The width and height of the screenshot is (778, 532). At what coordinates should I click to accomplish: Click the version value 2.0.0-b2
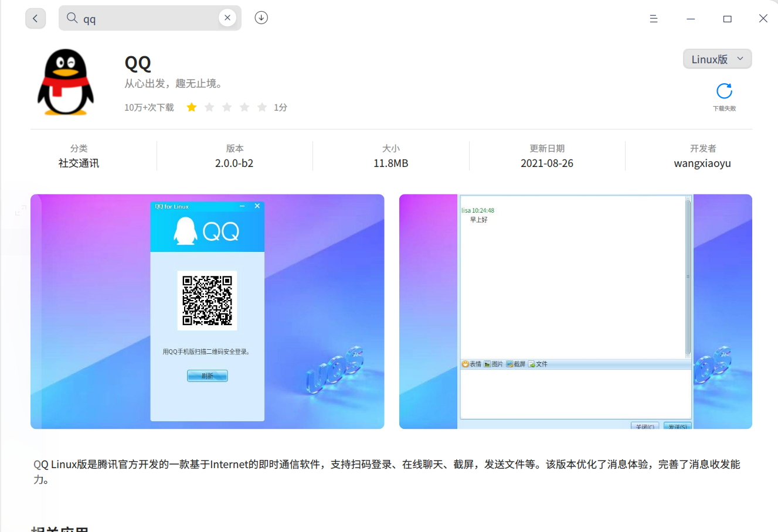coord(235,163)
